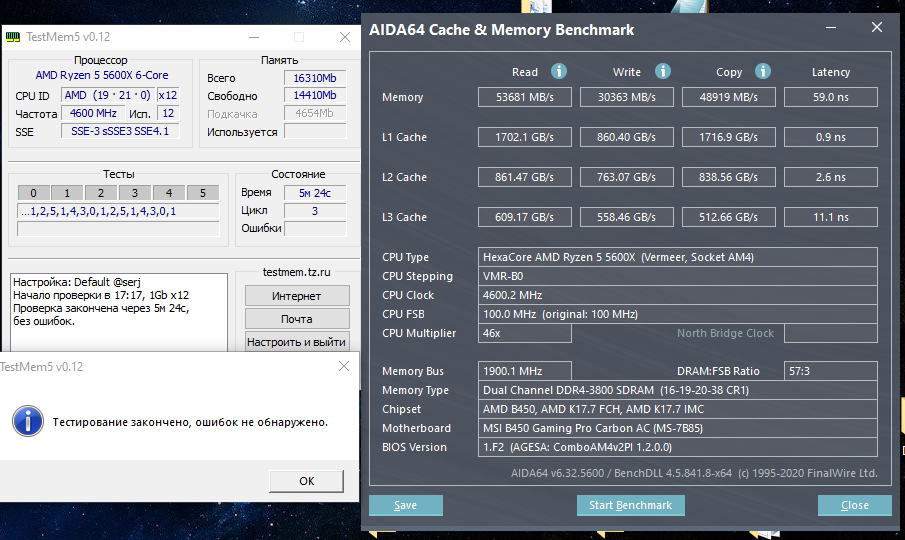Click the CPU Stepping value VMR-B0
The width and height of the screenshot is (905, 540).
(678, 276)
